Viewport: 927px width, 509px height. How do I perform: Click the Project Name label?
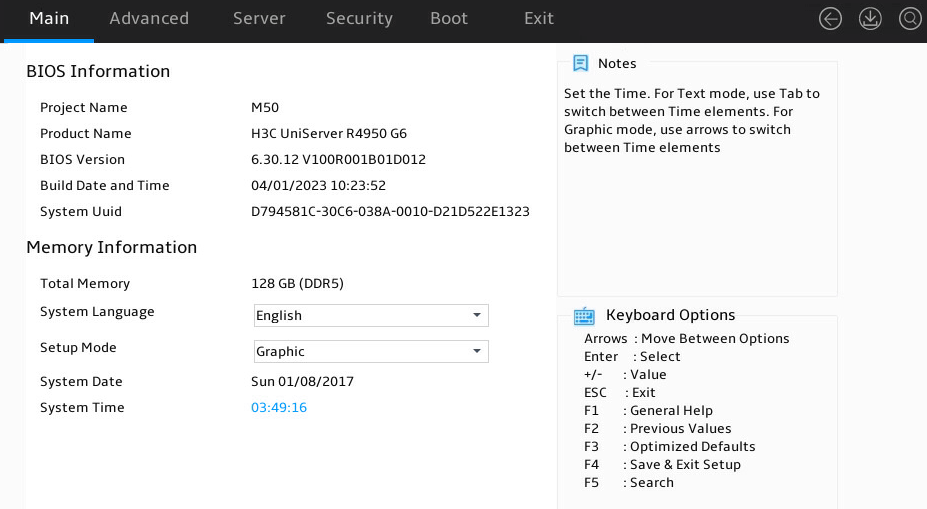click(83, 108)
